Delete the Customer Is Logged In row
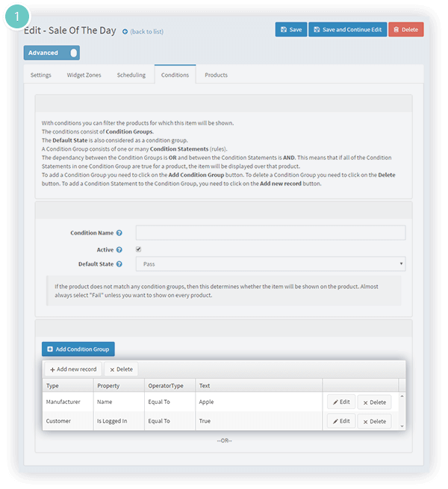The image size is (448, 489). 374,422
